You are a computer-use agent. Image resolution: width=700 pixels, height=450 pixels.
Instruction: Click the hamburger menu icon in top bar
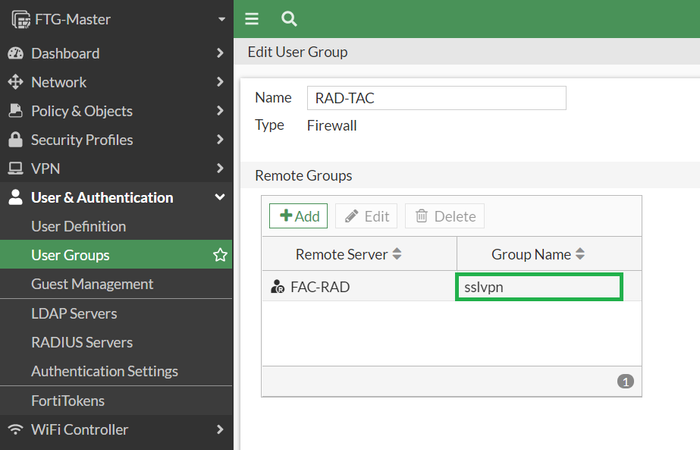pyautogui.click(x=252, y=19)
